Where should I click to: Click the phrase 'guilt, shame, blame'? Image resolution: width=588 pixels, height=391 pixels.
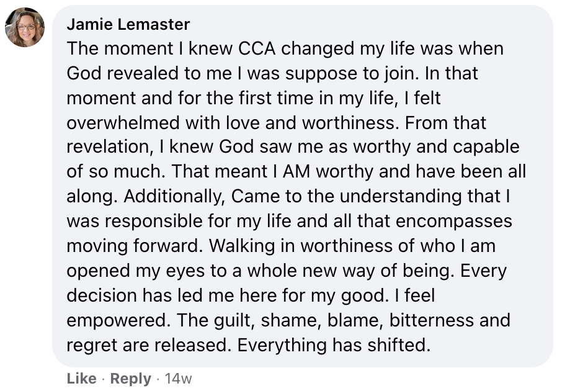click(298, 320)
